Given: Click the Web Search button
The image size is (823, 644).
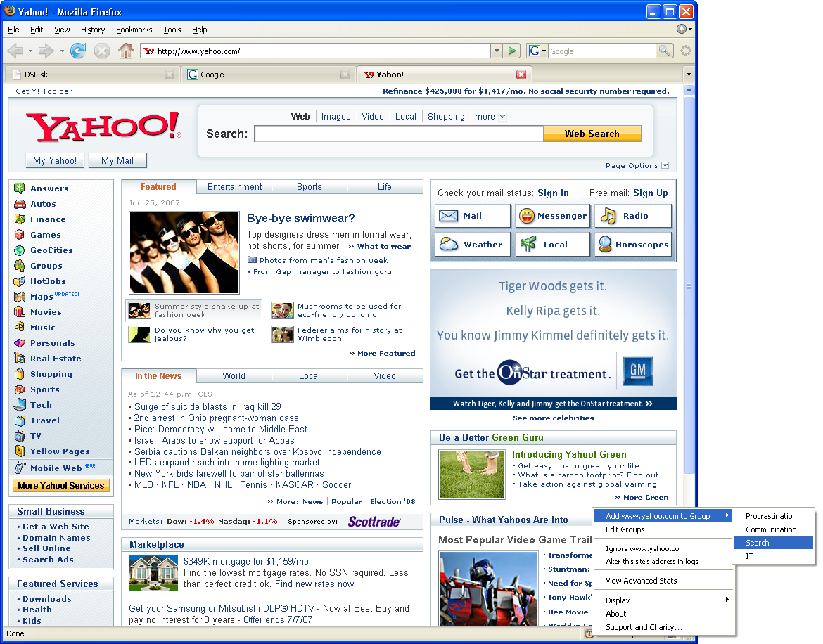Looking at the screenshot, I should [x=592, y=134].
